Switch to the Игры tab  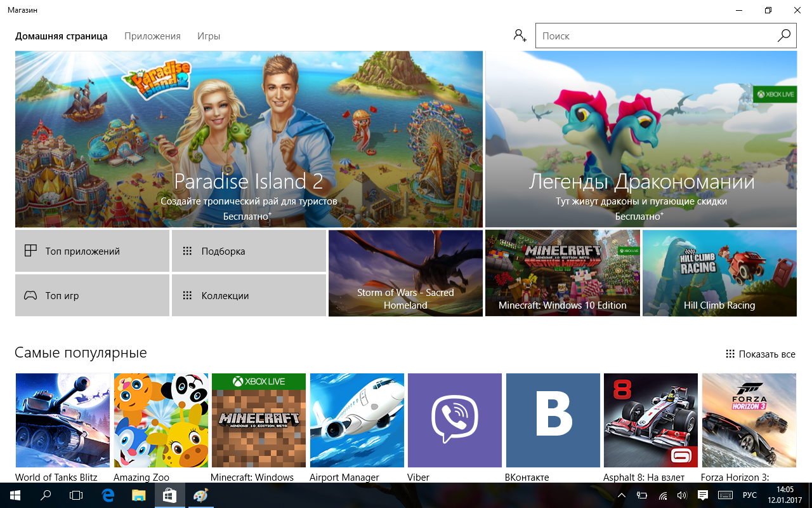[x=209, y=36]
